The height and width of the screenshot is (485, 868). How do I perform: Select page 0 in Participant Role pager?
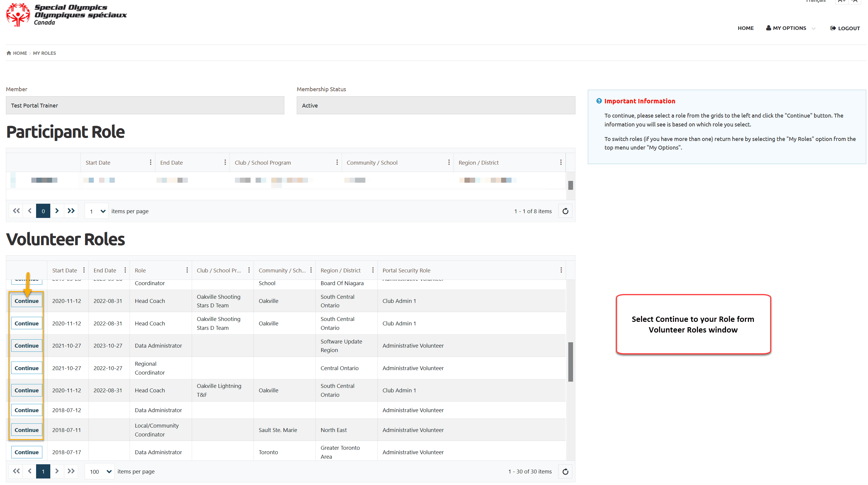43,211
